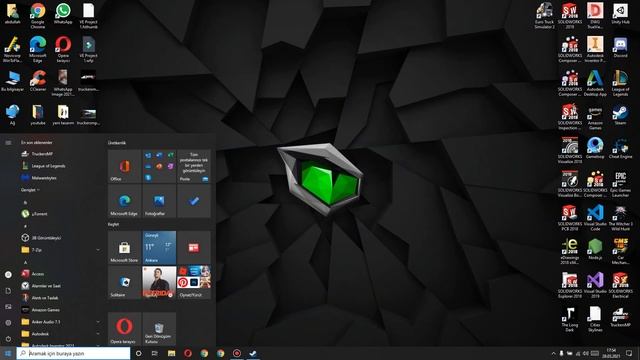Screen dimensions: 640x360
Task: Open the Spotify artist tile
Action: pos(159,282)
